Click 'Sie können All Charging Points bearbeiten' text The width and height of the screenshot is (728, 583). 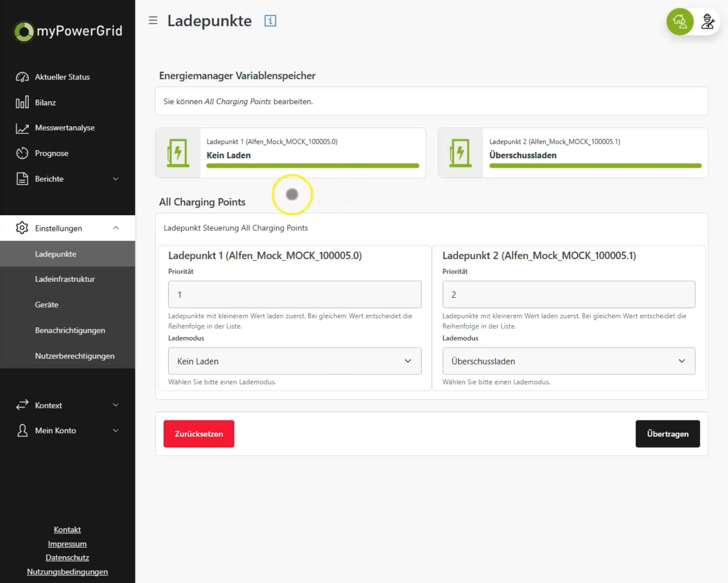[x=238, y=101]
